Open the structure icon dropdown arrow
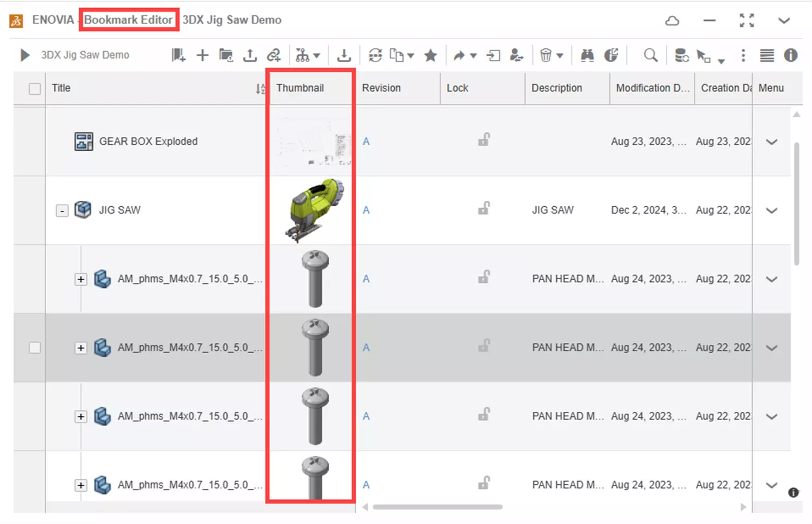Image resolution: width=812 pixels, height=524 pixels. [317, 56]
